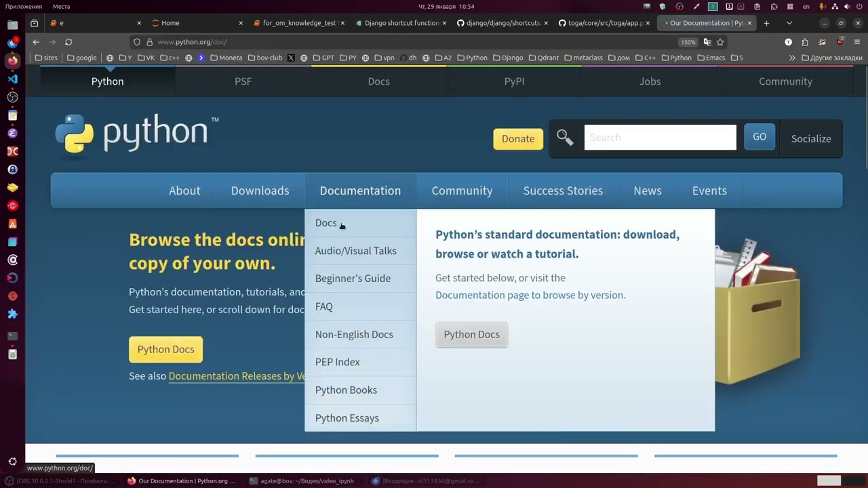Open the 'GPT' bookmarks folder
Screen dimensions: 868x488
(323, 58)
